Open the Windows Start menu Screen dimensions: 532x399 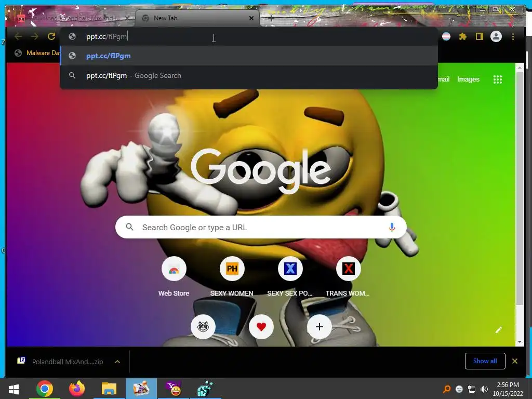(14, 389)
